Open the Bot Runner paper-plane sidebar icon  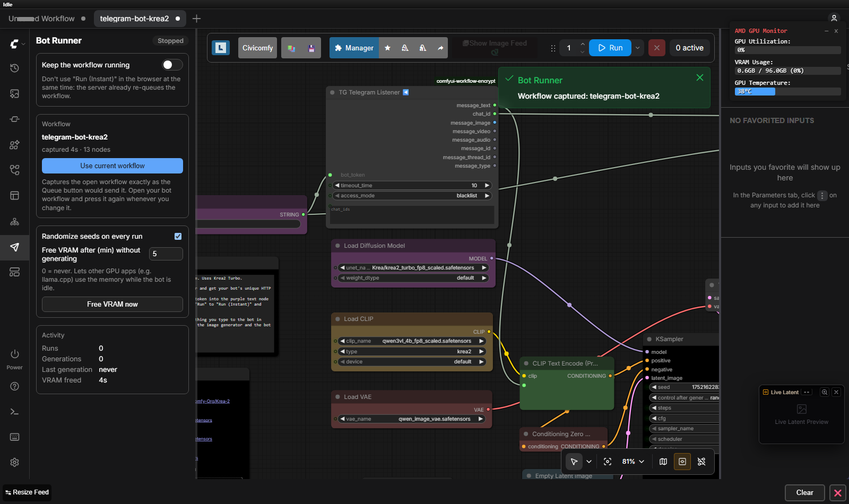pyautogui.click(x=14, y=247)
